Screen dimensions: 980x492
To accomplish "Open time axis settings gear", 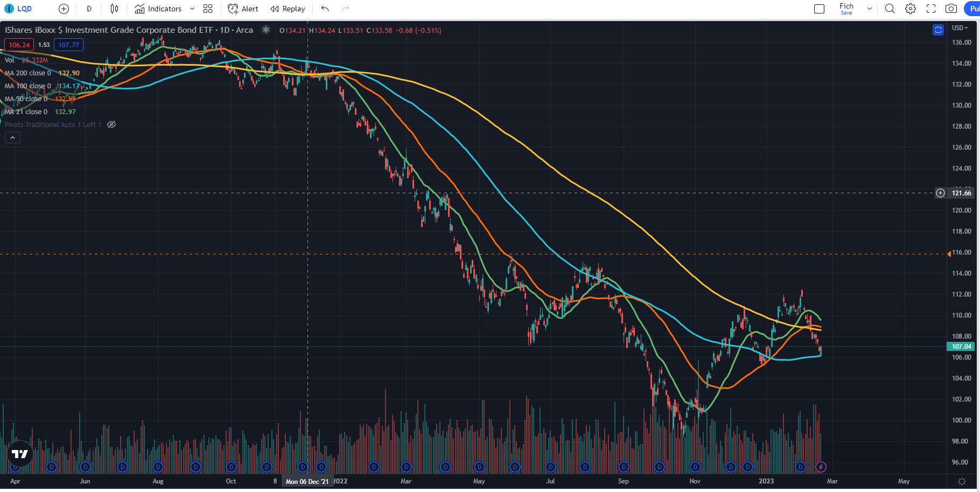I will pyautogui.click(x=962, y=481).
